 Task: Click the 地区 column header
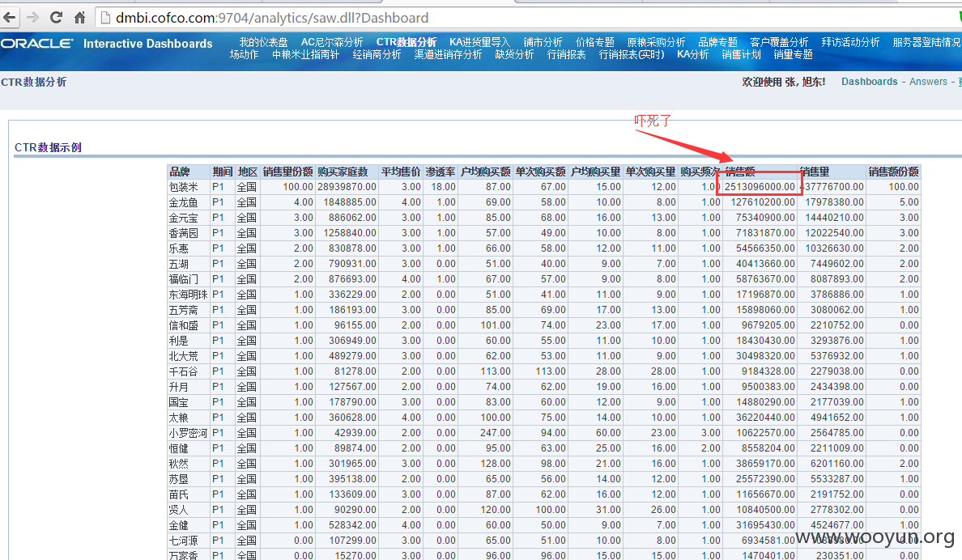pos(248,172)
